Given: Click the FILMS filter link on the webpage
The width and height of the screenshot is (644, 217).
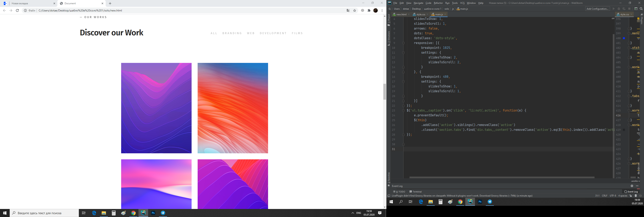Looking at the screenshot, I should [297, 33].
